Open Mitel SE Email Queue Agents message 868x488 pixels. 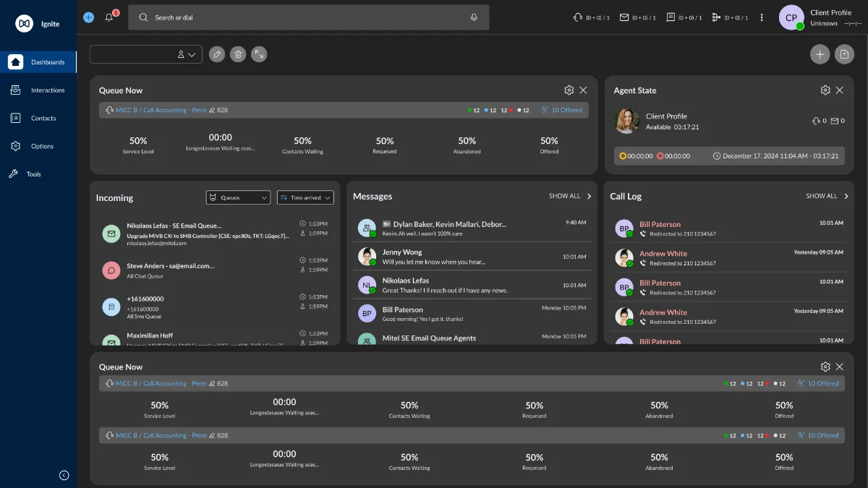coord(473,338)
